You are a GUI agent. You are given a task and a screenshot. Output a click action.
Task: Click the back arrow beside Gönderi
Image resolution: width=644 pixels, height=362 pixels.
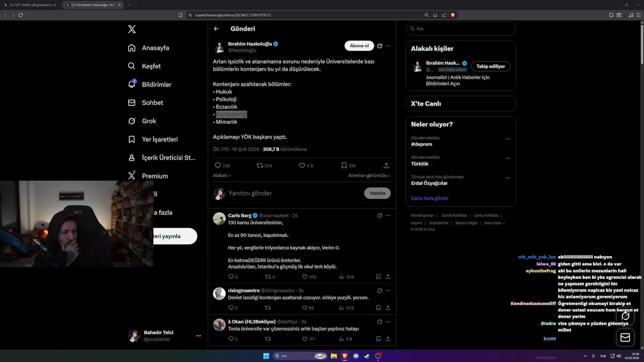(x=216, y=29)
